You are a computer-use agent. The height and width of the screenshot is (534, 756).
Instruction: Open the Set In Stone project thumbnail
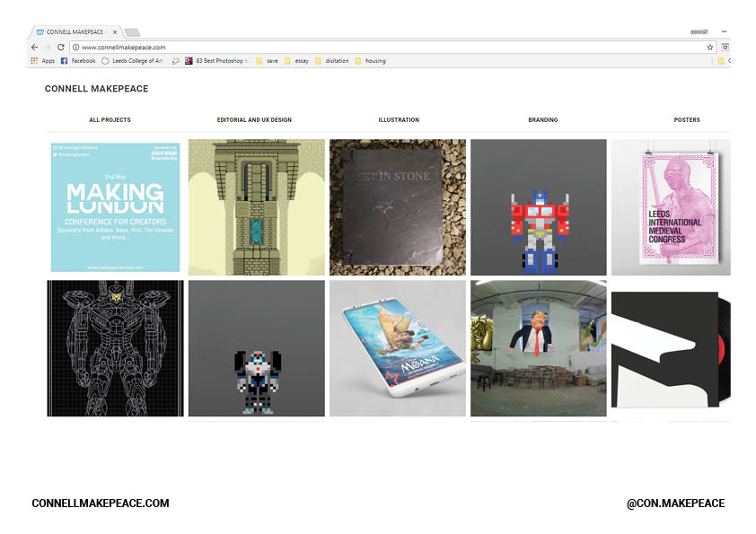pyautogui.click(x=398, y=207)
